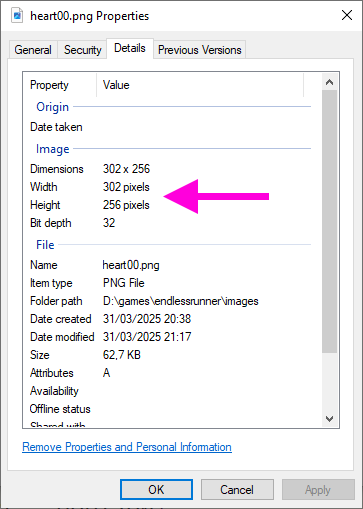
Task: Click the heart00.png name value
Action: click(131, 265)
